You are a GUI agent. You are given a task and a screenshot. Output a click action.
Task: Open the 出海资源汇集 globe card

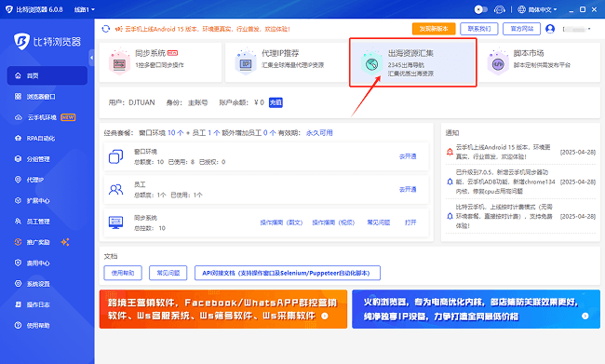point(413,62)
